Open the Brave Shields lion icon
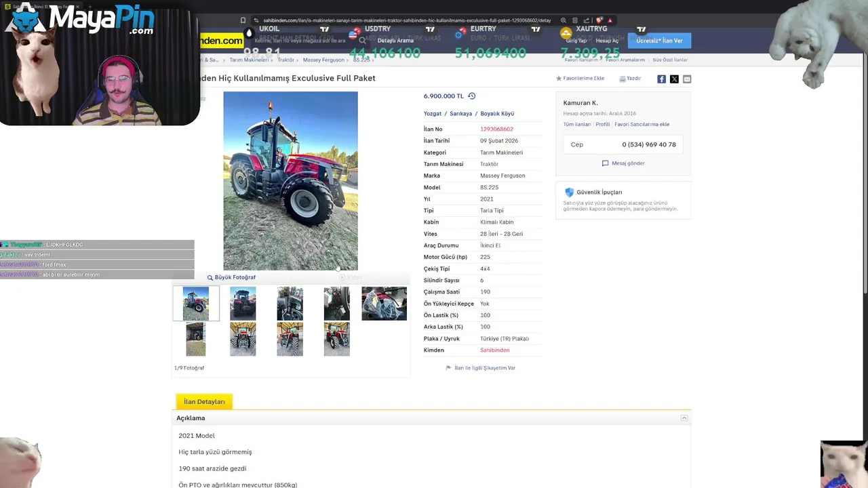The width and height of the screenshot is (868, 488). (x=599, y=20)
